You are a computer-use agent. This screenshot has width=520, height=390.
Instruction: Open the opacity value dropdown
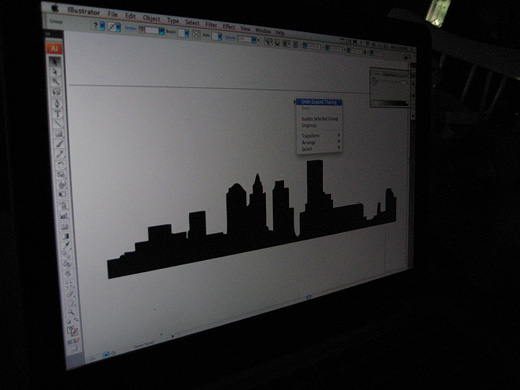click(x=254, y=40)
